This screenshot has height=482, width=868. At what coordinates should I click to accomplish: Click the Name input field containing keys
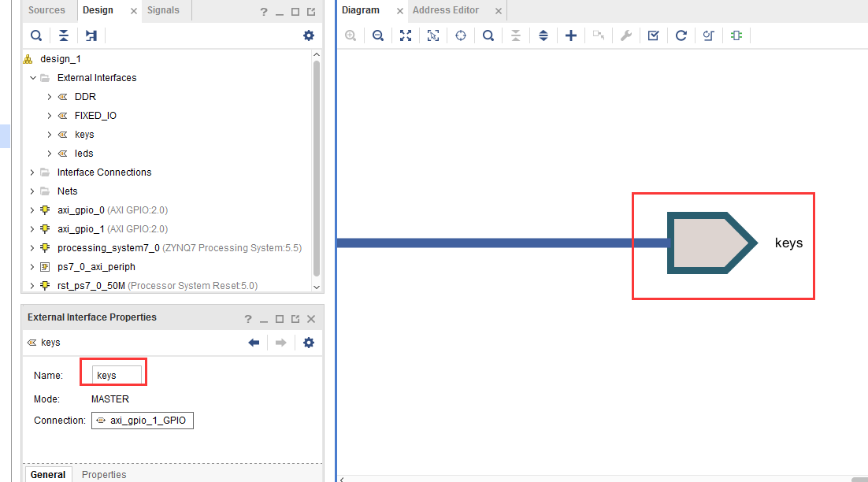point(117,375)
